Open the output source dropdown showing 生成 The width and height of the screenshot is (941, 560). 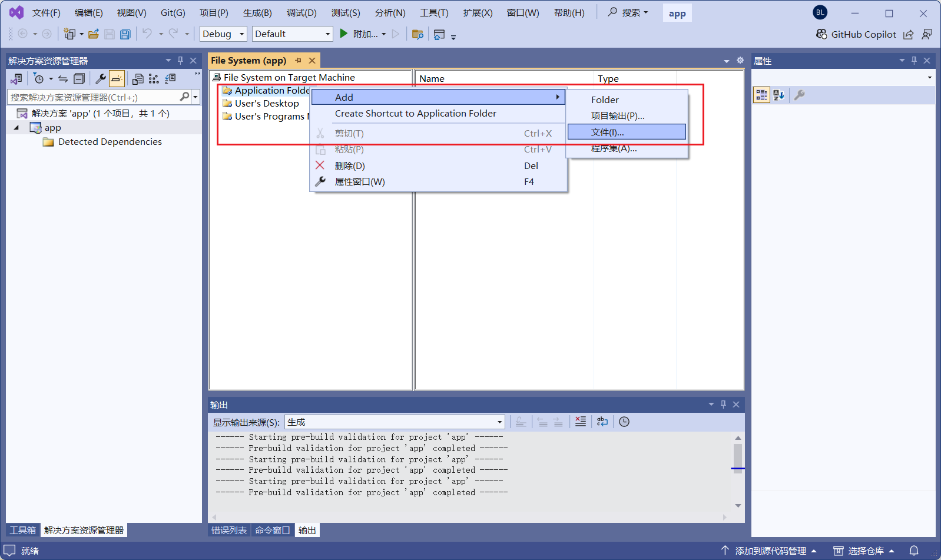[395, 422]
